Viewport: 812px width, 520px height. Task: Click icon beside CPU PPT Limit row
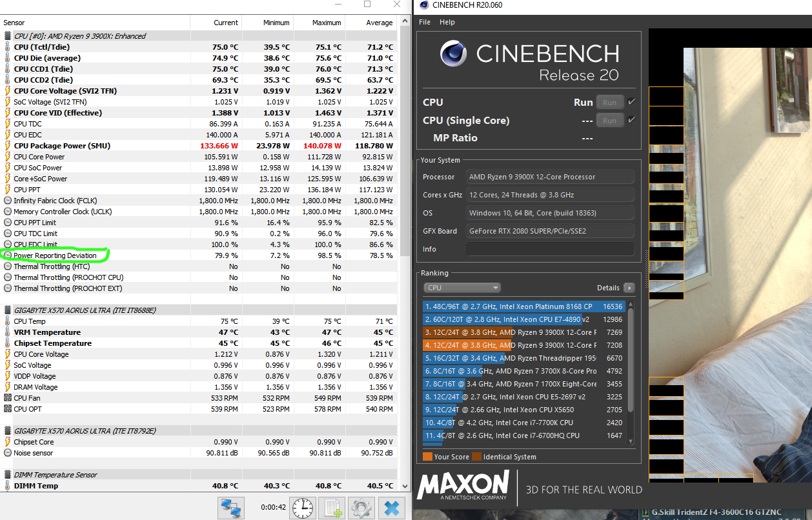pyautogui.click(x=7, y=223)
